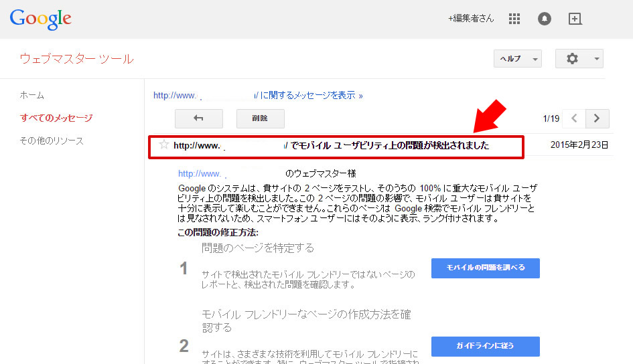Screen dimensions: 633x364
Task: Select すべてのメッセージ in the sidebar
Action: 56,118
